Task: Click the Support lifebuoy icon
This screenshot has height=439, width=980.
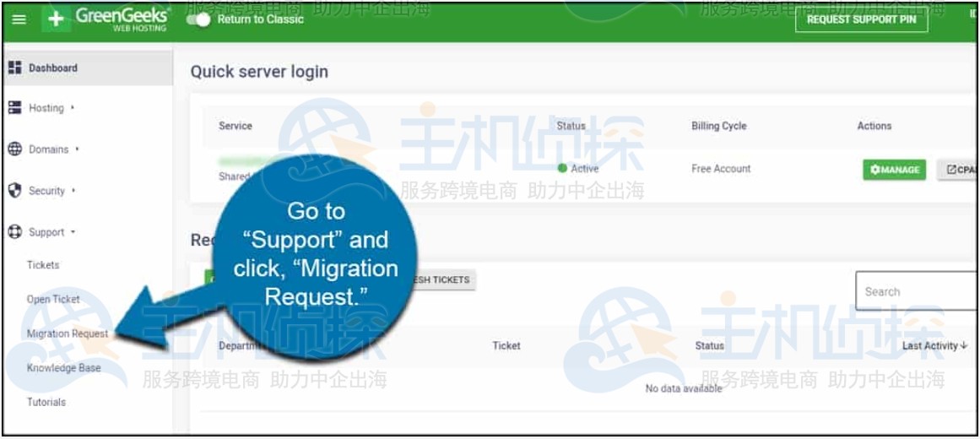Action: pyautogui.click(x=14, y=231)
